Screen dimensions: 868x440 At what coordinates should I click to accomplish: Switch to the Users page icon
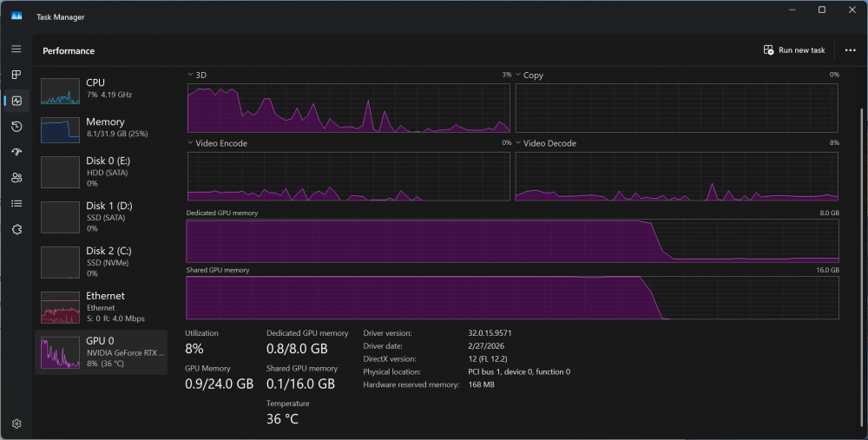click(x=16, y=178)
